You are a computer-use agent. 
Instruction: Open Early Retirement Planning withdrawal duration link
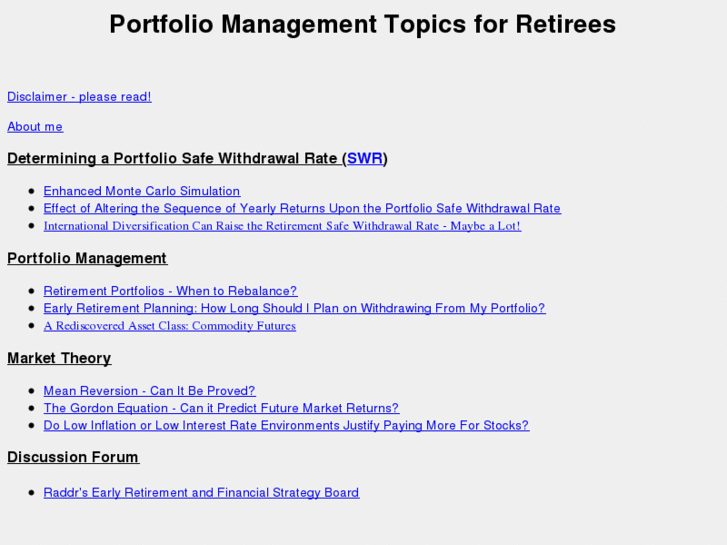pos(294,308)
